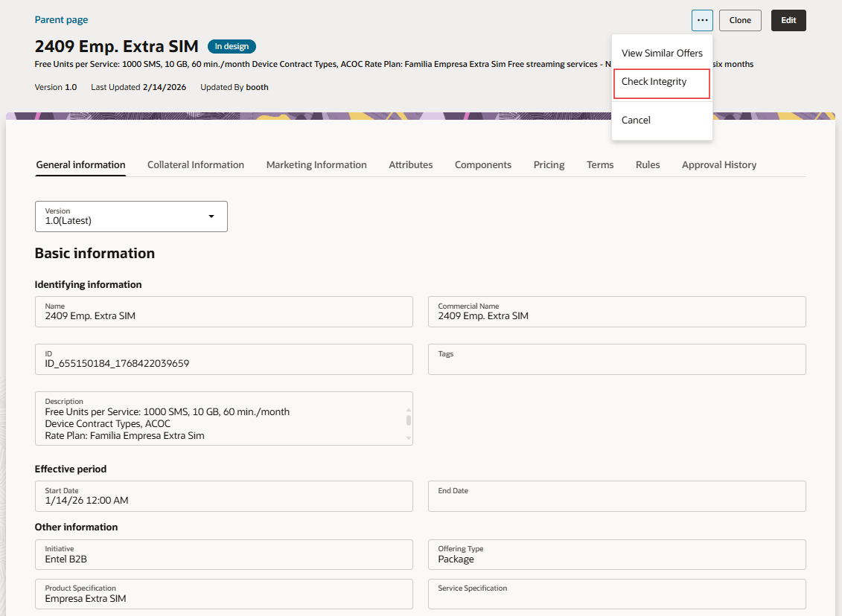This screenshot has width=842, height=616.
Task: Select View Similar Offers menu item
Action: [x=662, y=53]
